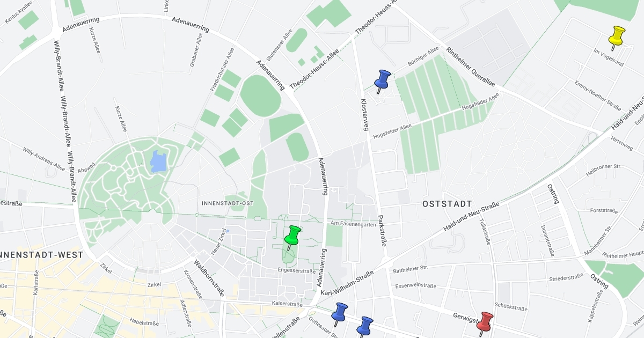Screen dimensions: 644x338
Task: Click the green pushpin above Engesserstraße
Action: click(292, 236)
